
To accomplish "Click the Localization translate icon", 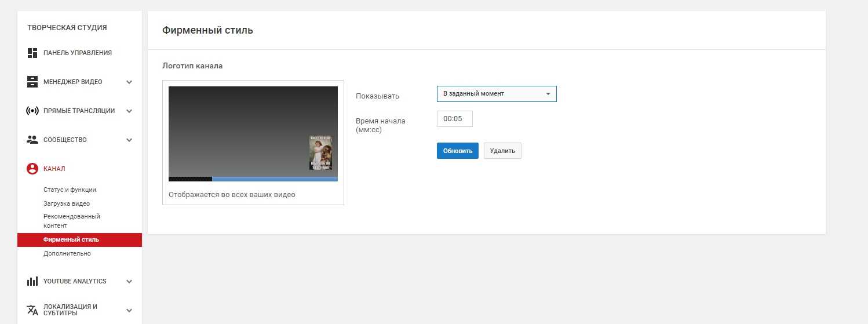I will (32, 310).
